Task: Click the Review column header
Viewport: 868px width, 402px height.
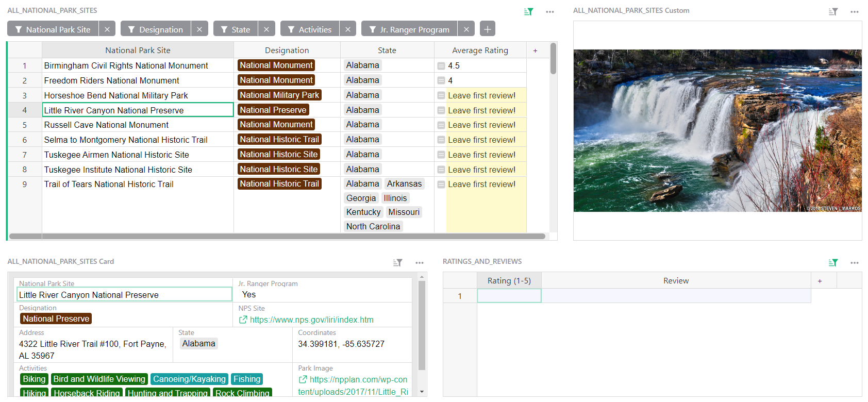Action: point(676,281)
